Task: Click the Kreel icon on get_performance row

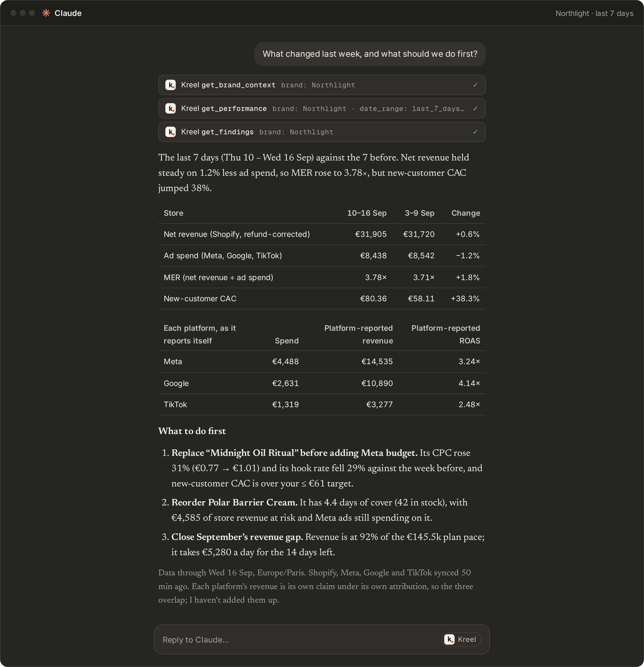Action: [x=170, y=108]
